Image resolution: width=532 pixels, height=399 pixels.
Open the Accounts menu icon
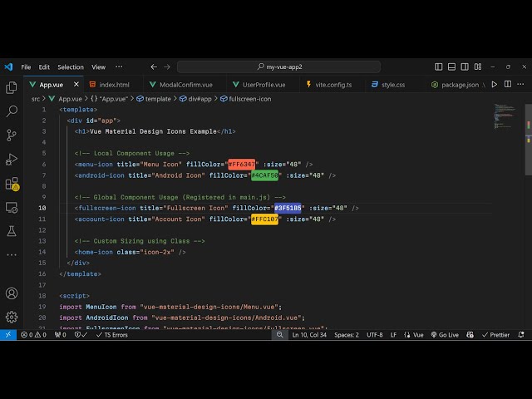pyautogui.click(x=12, y=293)
